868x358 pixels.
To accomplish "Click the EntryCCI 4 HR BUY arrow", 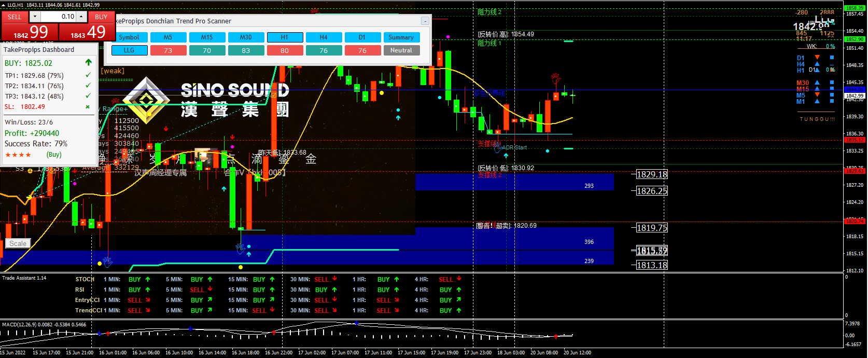I will click(x=459, y=300).
